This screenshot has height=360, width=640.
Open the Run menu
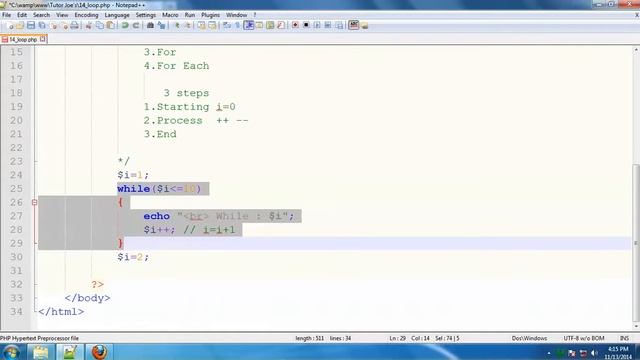point(189,15)
